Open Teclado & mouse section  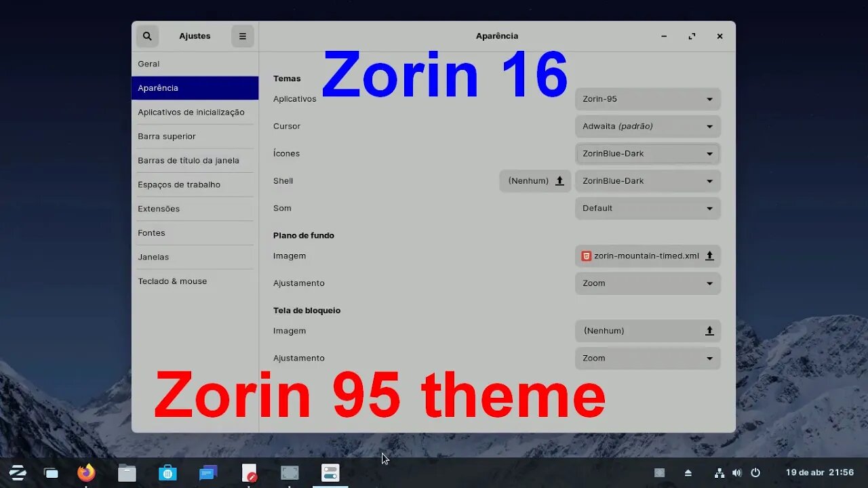[x=195, y=281]
